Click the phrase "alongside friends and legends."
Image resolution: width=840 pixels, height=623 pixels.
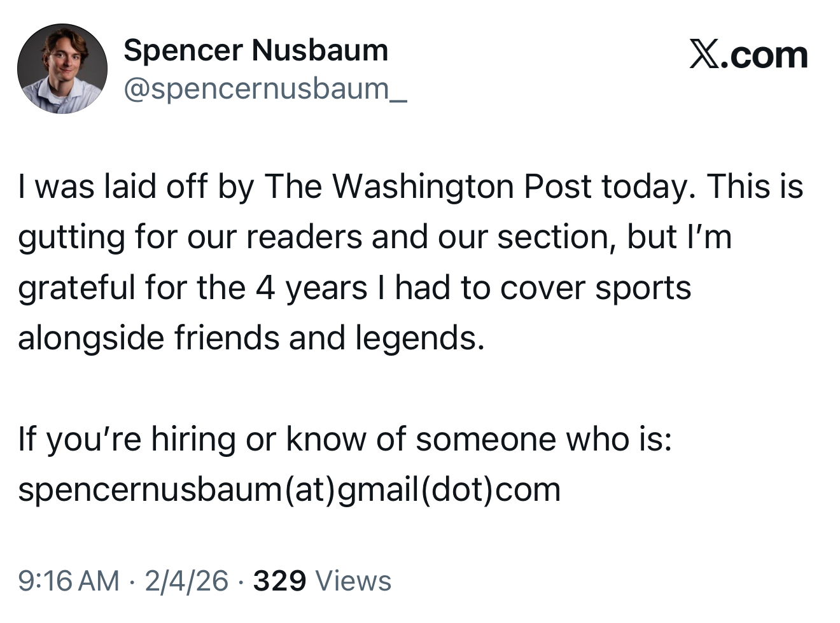pyautogui.click(x=251, y=337)
